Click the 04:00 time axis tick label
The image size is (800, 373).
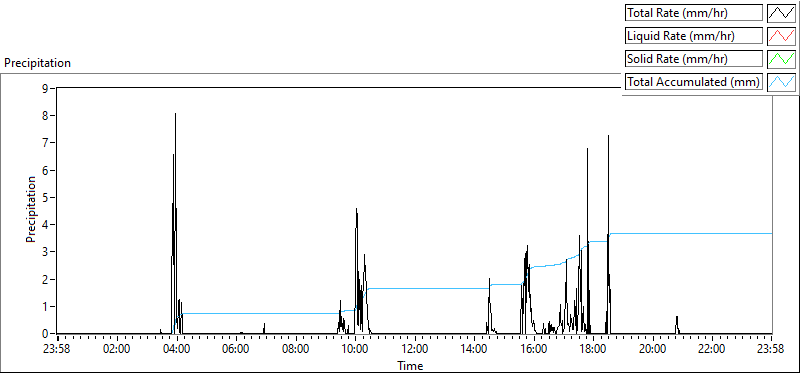177,350
